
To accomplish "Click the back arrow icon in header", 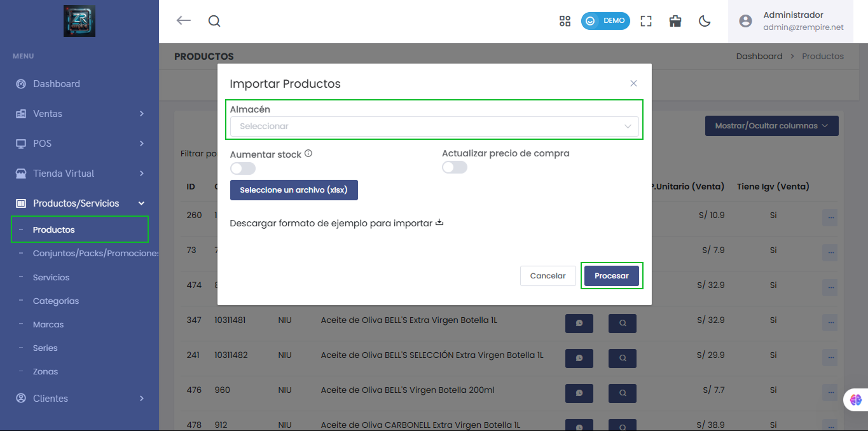I will pyautogui.click(x=183, y=21).
